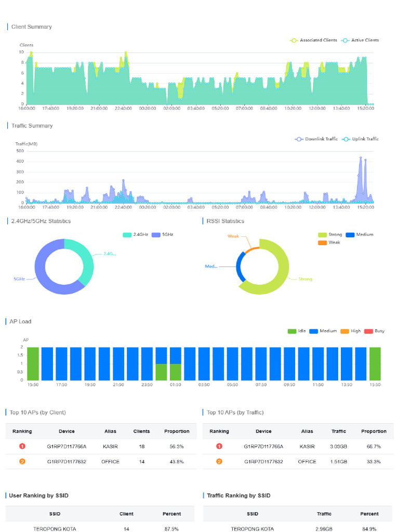Toggle the Strong RSSI legend swatch
The image size is (399, 532).
(x=322, y=234)
